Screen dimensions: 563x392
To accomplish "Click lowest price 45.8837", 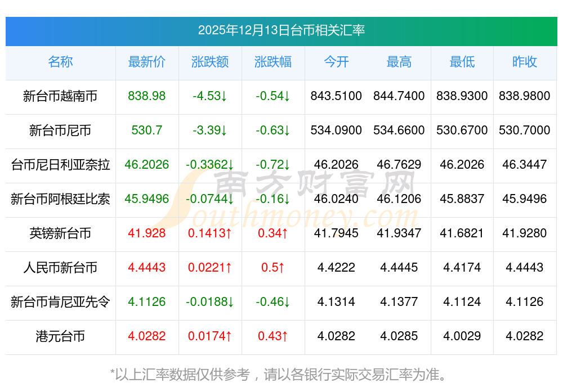I will point(462,199).
